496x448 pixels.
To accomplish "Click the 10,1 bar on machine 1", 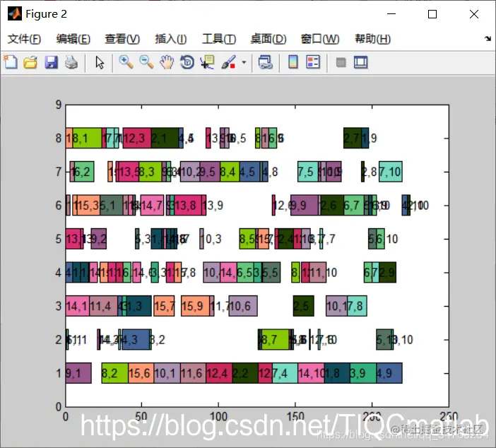I will [167, 373].
